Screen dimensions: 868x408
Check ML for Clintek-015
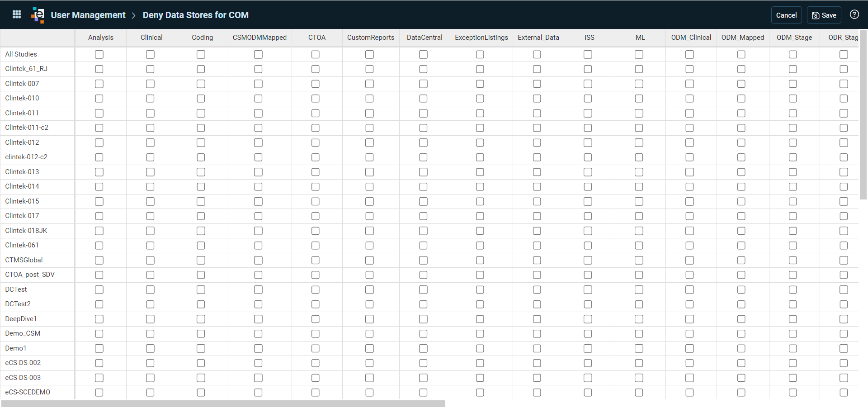639,201
